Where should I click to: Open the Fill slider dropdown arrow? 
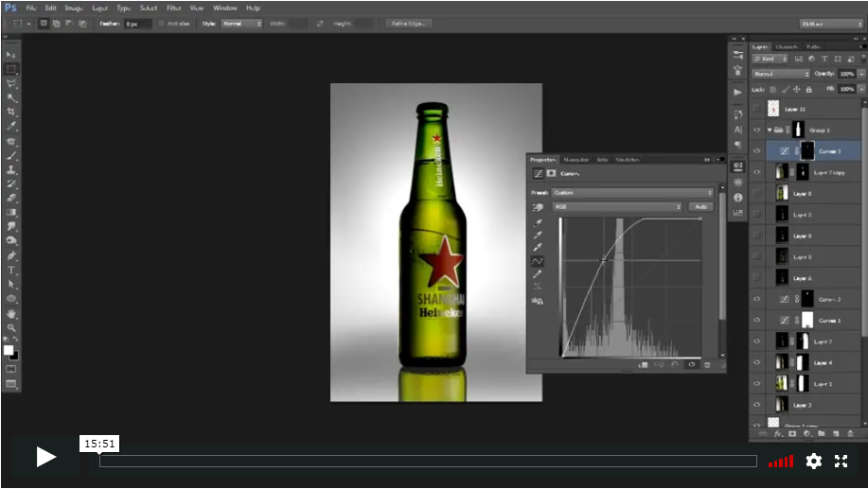pos(861,89)
